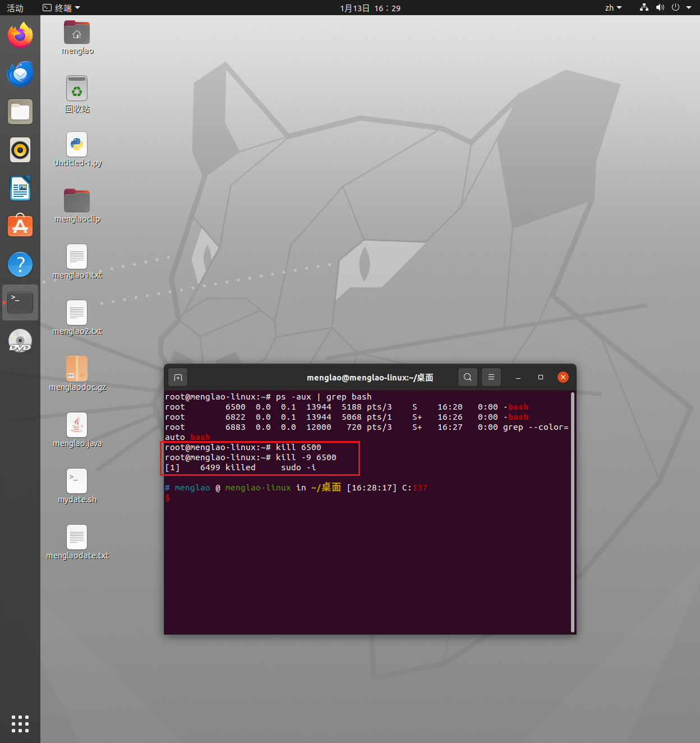Screen dimensions: 700x743
Task: Open a new terminal tab with the plus button
Action: coord(177,377)
